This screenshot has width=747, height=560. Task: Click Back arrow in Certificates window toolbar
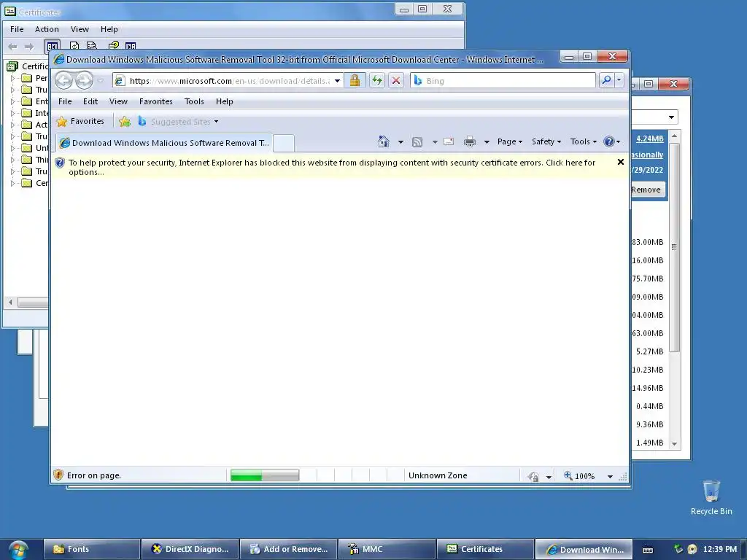[13, 46]
